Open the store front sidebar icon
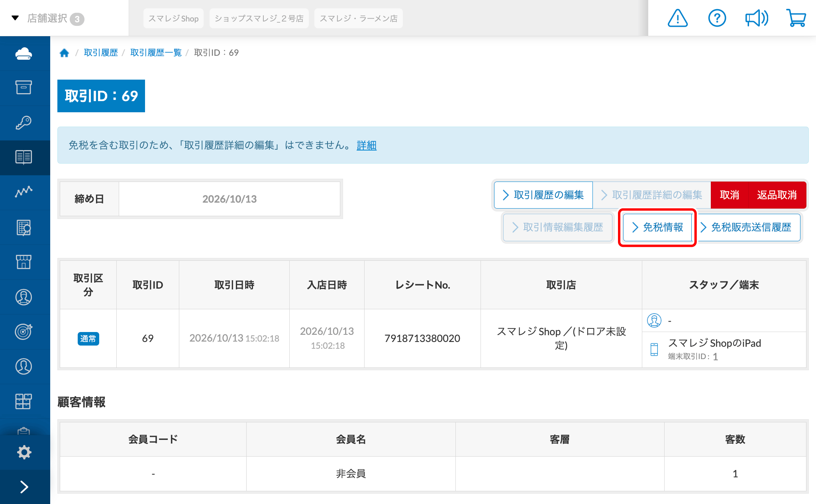The width and height of the screenshot is (816, 504). [x=24, y=262]
